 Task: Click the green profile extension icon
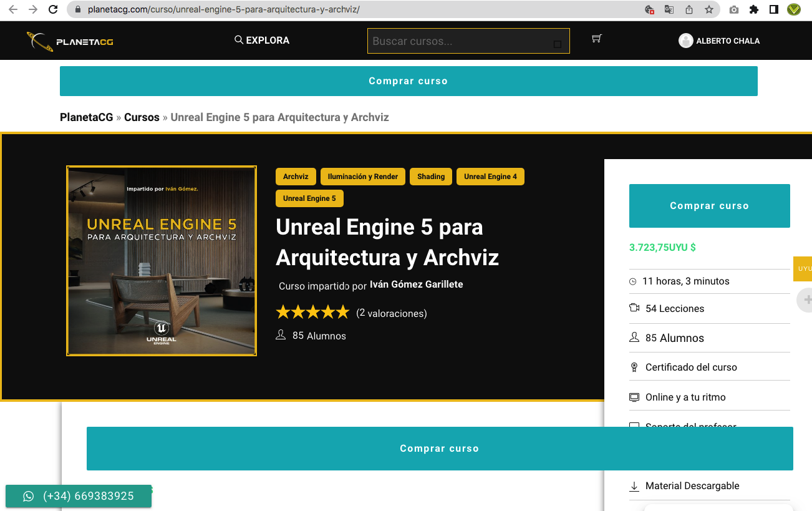pyautogui.click(x=794, y=9)
